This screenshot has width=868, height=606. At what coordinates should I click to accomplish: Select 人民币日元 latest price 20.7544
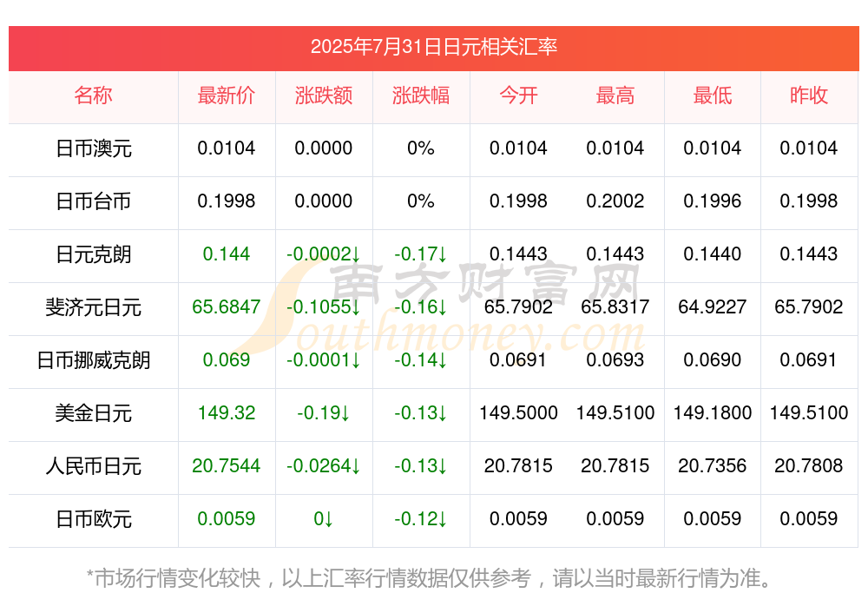[227, 466]
